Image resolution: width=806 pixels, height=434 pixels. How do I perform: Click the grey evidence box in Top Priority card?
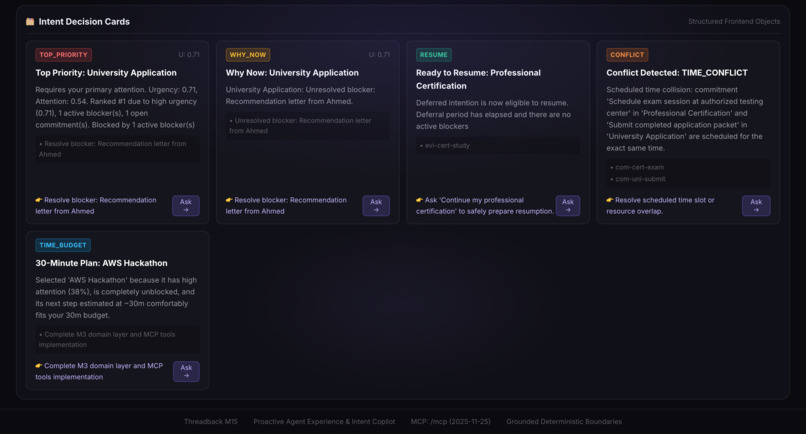coord(117,149)
